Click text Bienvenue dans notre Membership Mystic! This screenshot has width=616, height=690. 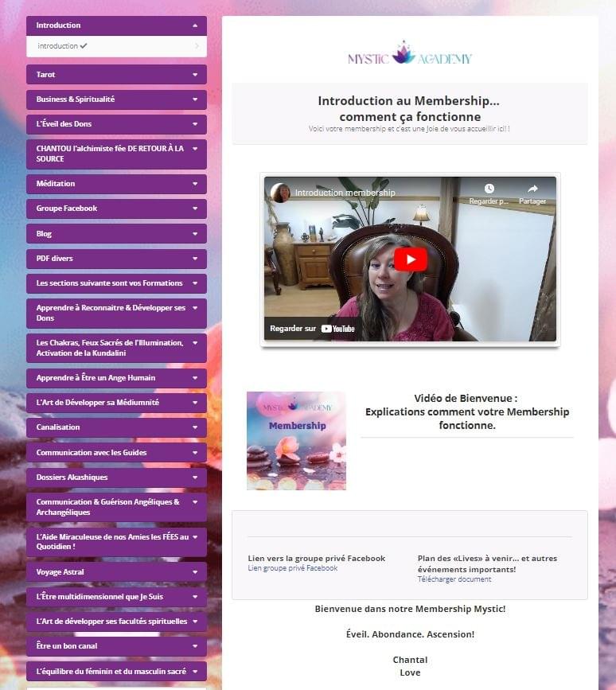pos(410,609)
